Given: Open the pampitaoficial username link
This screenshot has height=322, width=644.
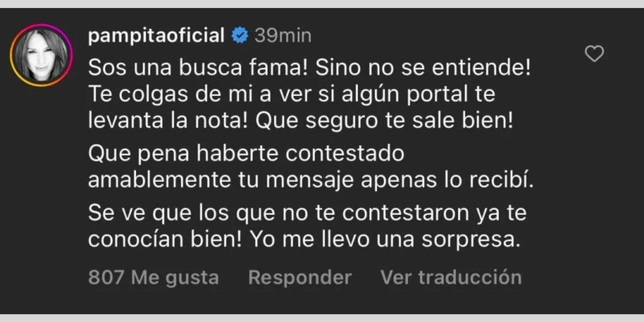Looking at the screenshot, I should click(x=156, y=36).
